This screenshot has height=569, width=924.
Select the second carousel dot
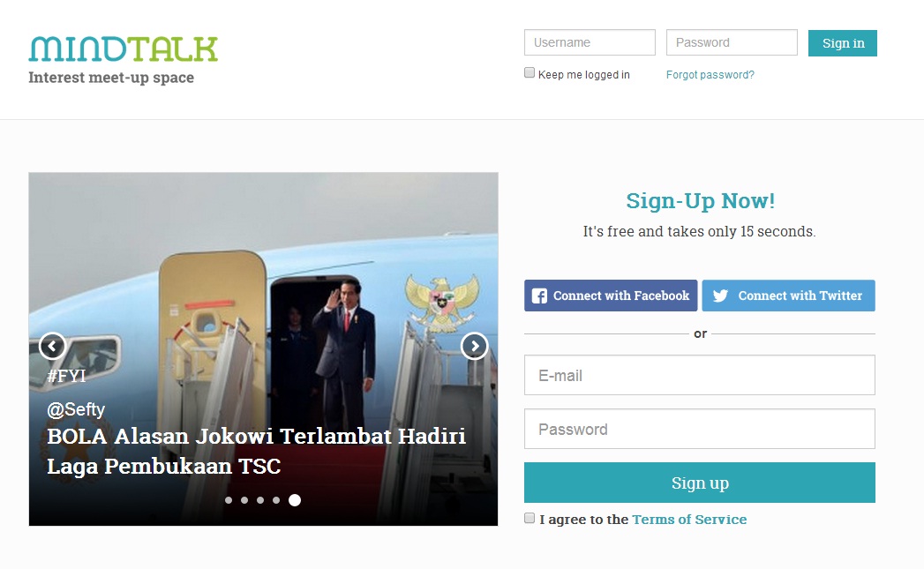[244, 500]
